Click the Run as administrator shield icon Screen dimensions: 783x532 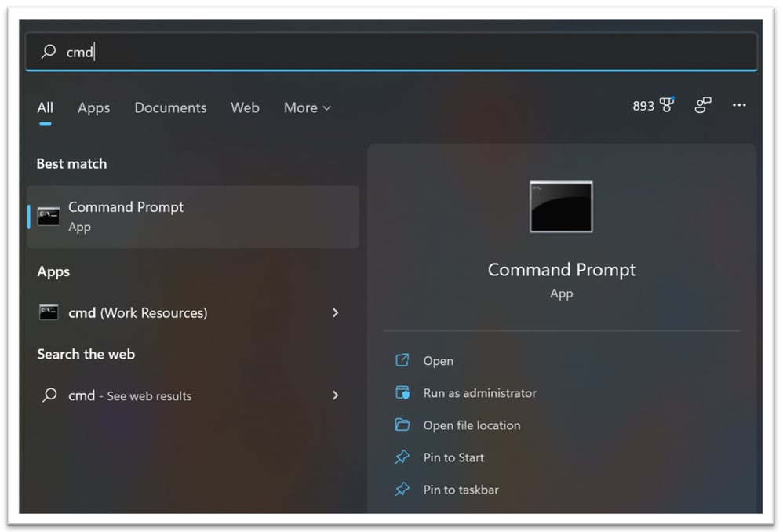[402, 392]
